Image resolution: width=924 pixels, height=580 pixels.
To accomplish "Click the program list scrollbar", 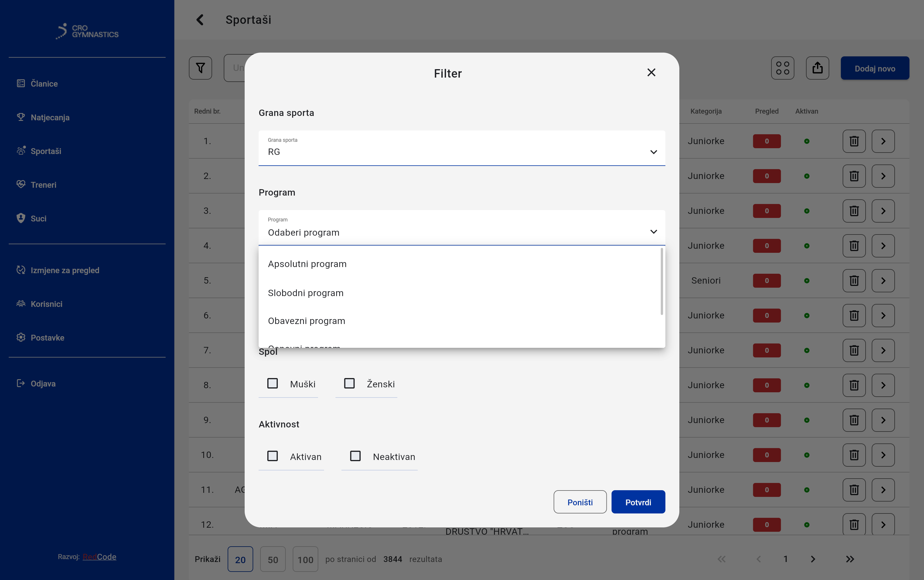I will (x=661, y=282).
